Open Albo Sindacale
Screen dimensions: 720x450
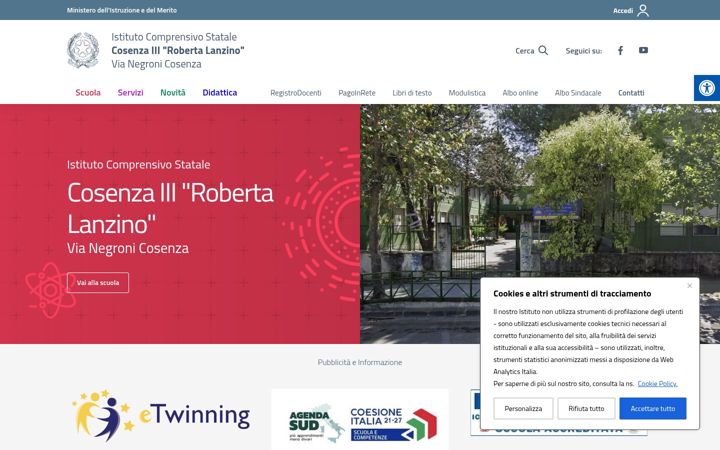click(578, 93)
